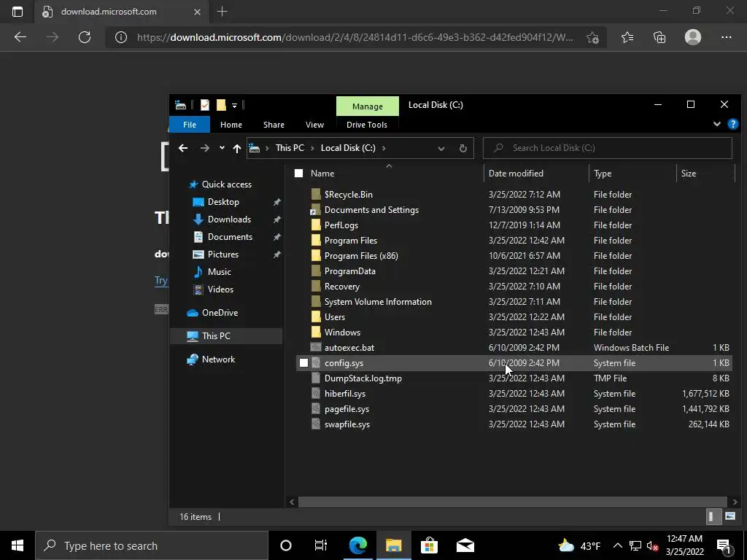
Task: Open the File tab in Explorer ribbon
Action: tap(190, 125)
